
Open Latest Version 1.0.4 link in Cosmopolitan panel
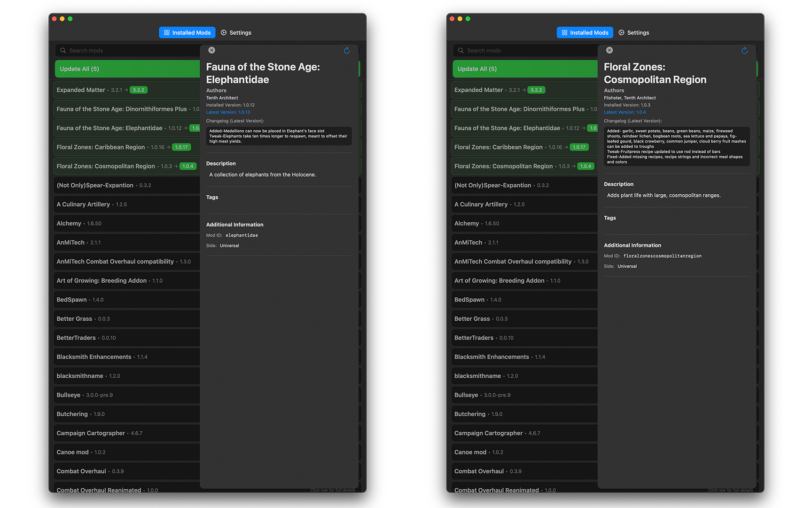click(x=625, y=112)
